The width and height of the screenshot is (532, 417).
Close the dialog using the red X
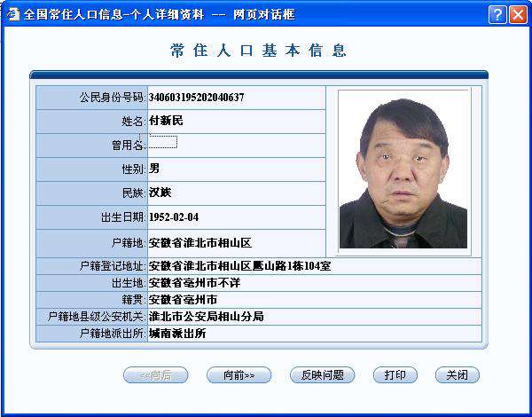click(x=518, y=14)
